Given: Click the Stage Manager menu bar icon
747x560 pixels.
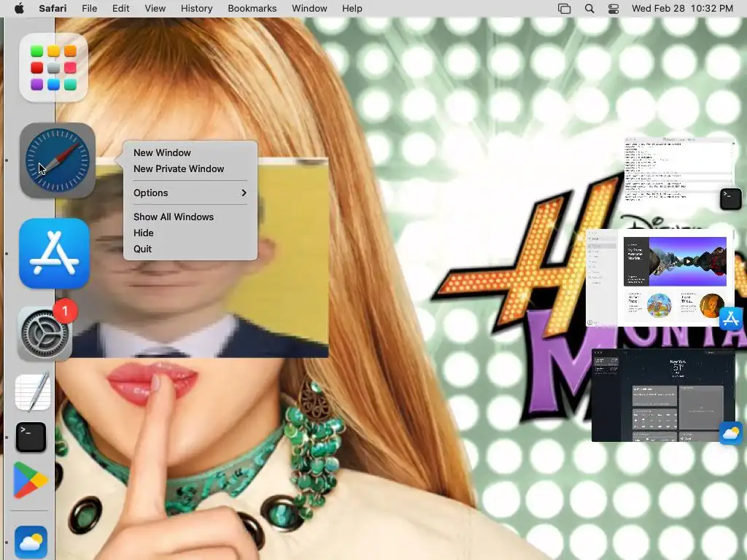Looking at the screenshot, I should (x=564, y=9).
